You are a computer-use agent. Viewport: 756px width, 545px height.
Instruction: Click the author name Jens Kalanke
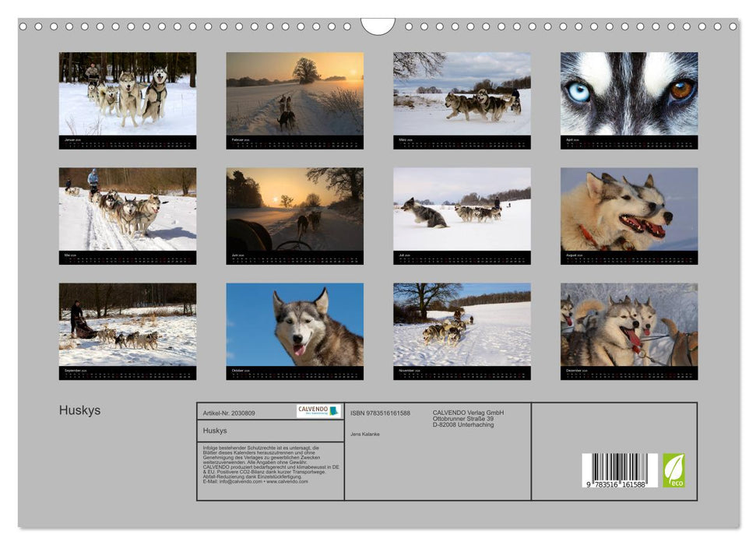[x=365, y=434]
